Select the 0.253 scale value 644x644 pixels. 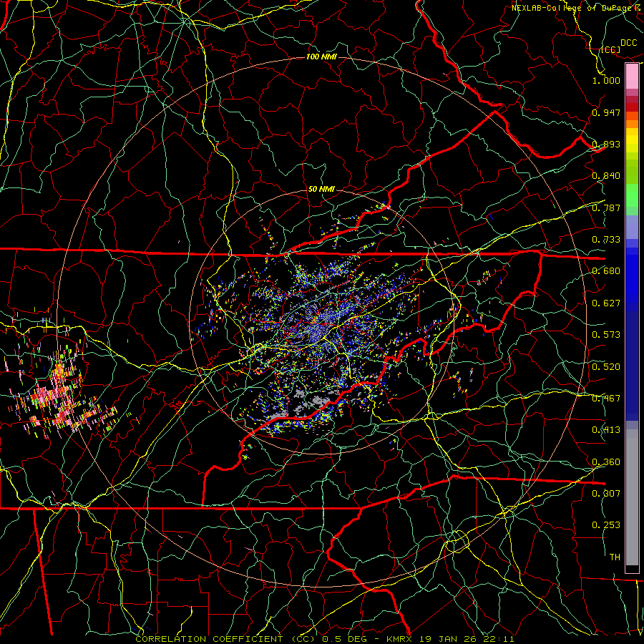point(606,525)
